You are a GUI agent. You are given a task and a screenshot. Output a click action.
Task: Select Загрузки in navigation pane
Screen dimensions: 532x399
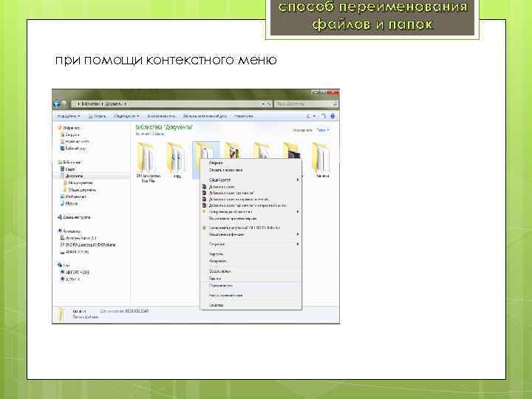click(x=70, y=134)
